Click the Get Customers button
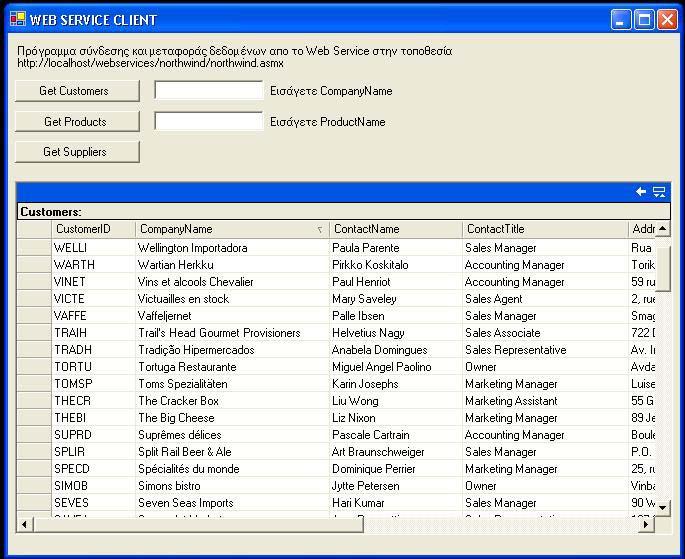 [77, 91]
